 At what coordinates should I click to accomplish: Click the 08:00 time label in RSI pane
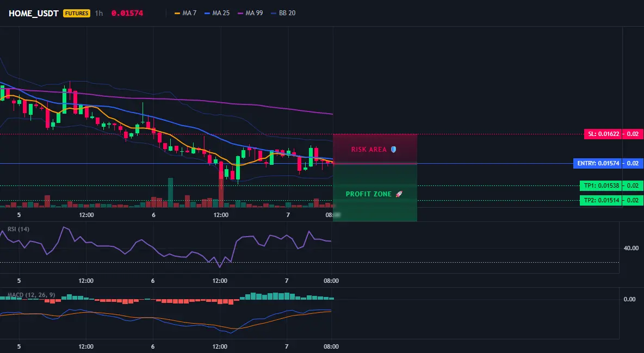(x=331, y=281)
